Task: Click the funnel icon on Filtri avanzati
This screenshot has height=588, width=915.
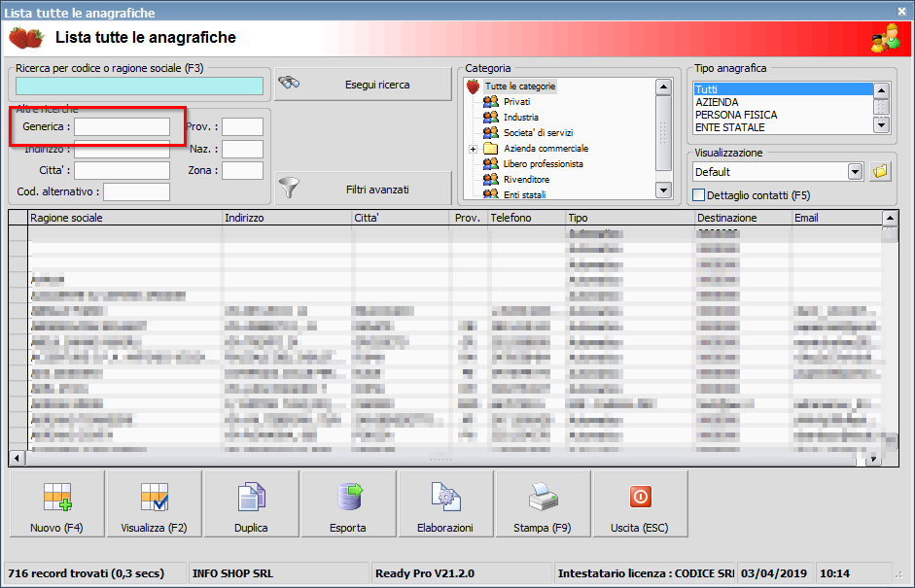Action: point(289,189)
